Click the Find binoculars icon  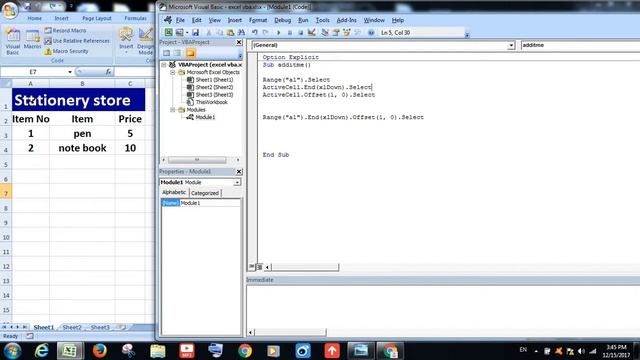[x=241, y=32]
